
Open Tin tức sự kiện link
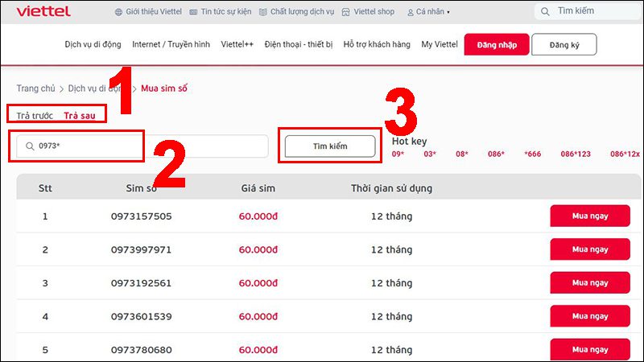[226, 12]
